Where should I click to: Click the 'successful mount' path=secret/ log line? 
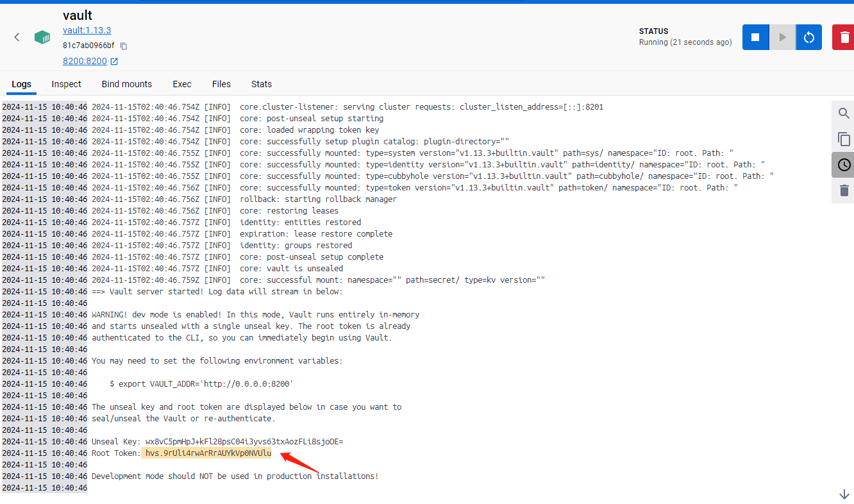319,280
